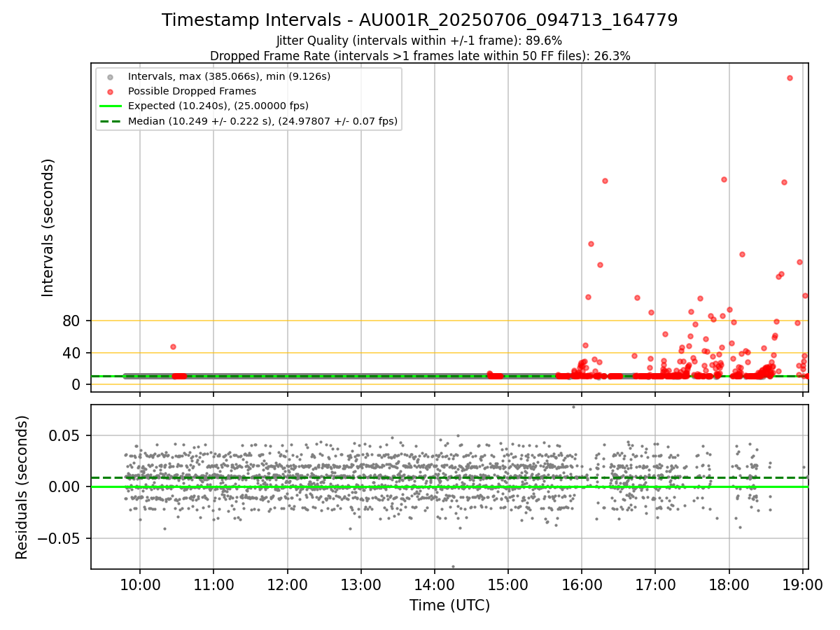Click legend entry 'Possible Dropped Frames'
The height and width of the screenshot is (630, 840).
click(x=192, y=91)
